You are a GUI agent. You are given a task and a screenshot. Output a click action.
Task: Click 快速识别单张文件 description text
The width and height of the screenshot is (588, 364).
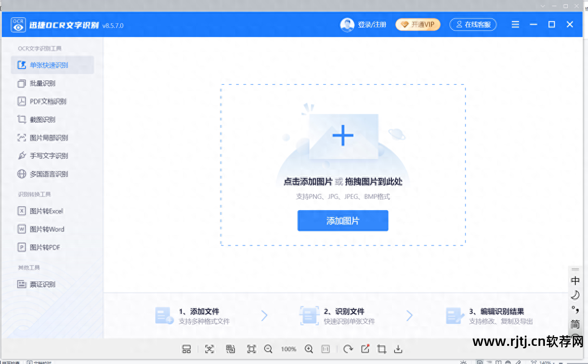click(x=349, y=321)
